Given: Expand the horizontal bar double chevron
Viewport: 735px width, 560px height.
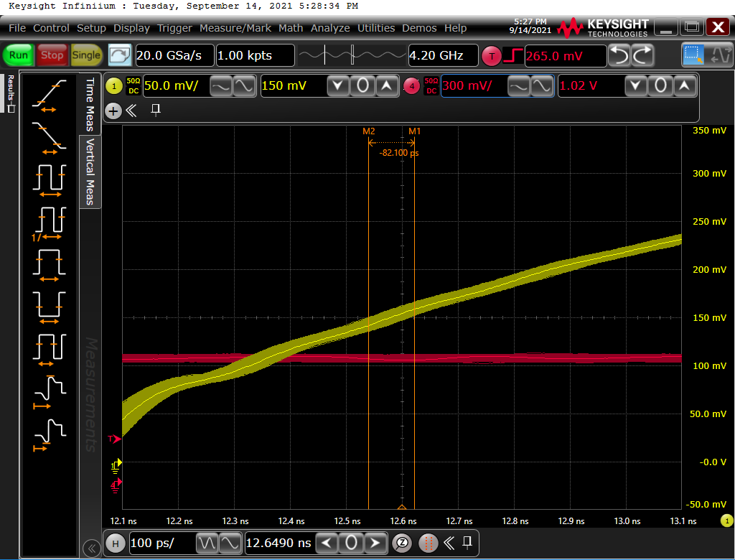Looking at the screenshot, I should point(449,543).
